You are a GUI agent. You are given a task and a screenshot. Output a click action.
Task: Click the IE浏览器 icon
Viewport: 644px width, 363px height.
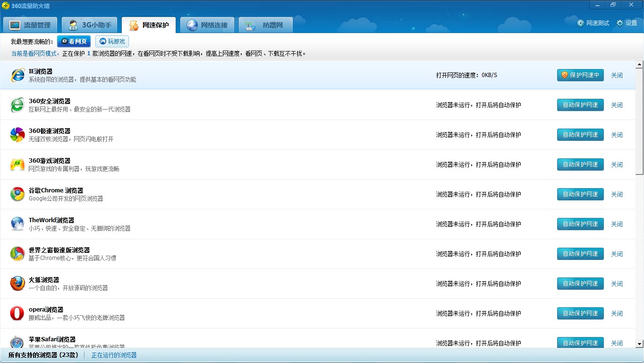tap(17, 75)
